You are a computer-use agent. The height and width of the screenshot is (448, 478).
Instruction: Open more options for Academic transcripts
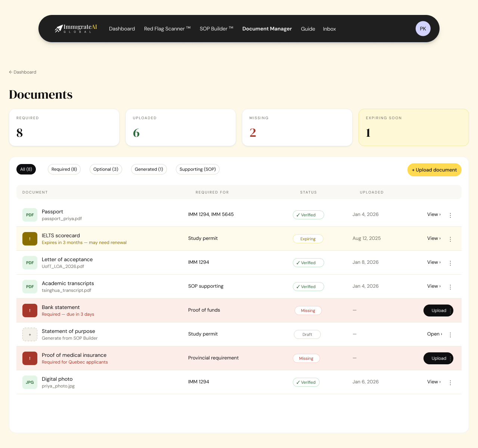(450, 287)
